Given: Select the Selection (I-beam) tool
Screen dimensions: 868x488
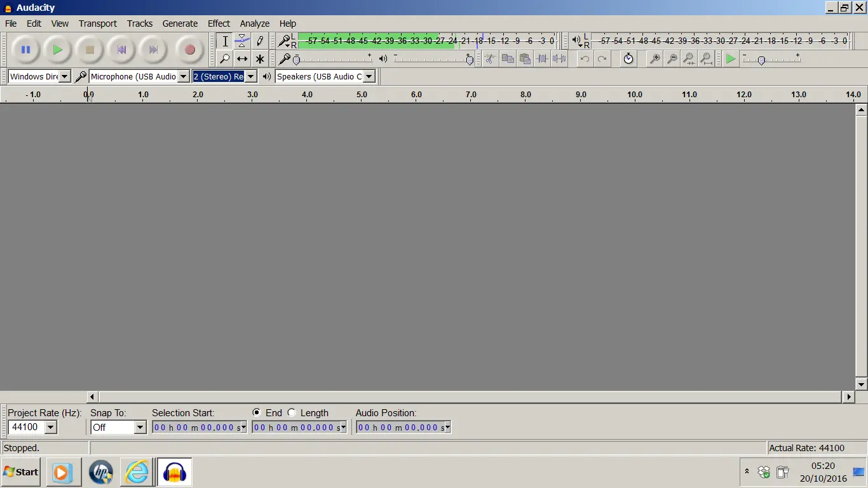Looking at the screenshot, I should (225, 41).
